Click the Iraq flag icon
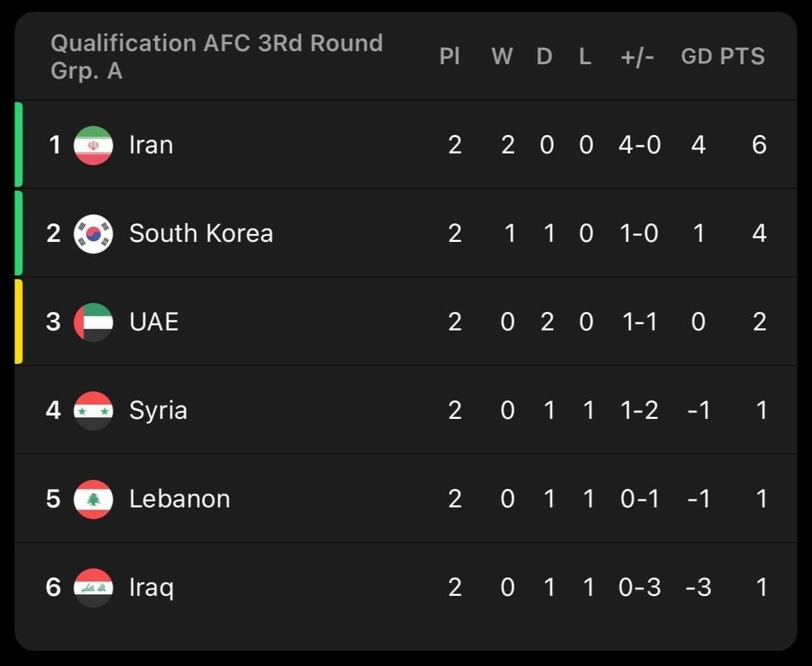812x666 pixels. (x=93, y=587)
